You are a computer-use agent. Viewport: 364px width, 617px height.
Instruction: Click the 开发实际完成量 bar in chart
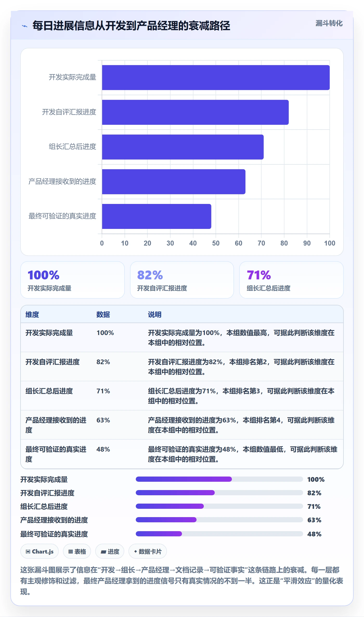click(x=216, y=78)
